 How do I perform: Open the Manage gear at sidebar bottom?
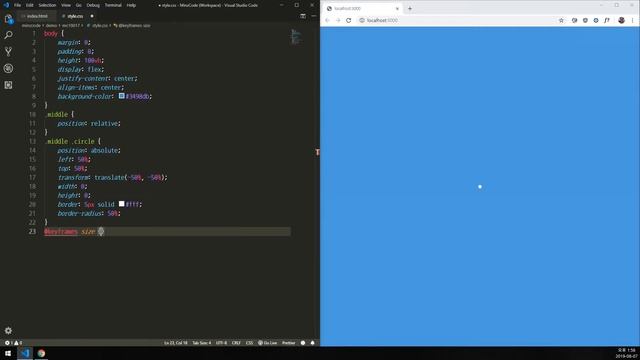pyautogui.click(x=8, y=331)
